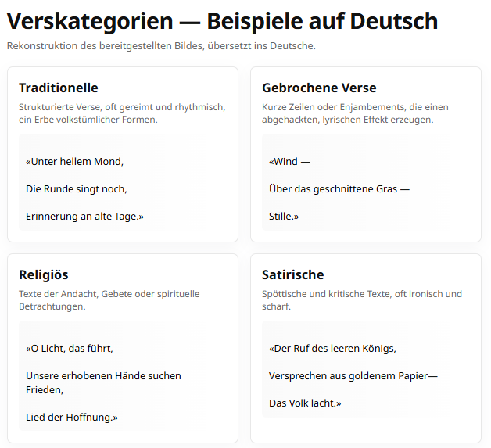Click the verse line "Das Volk lacht"
Screen dimensions: 491x448
305,403
